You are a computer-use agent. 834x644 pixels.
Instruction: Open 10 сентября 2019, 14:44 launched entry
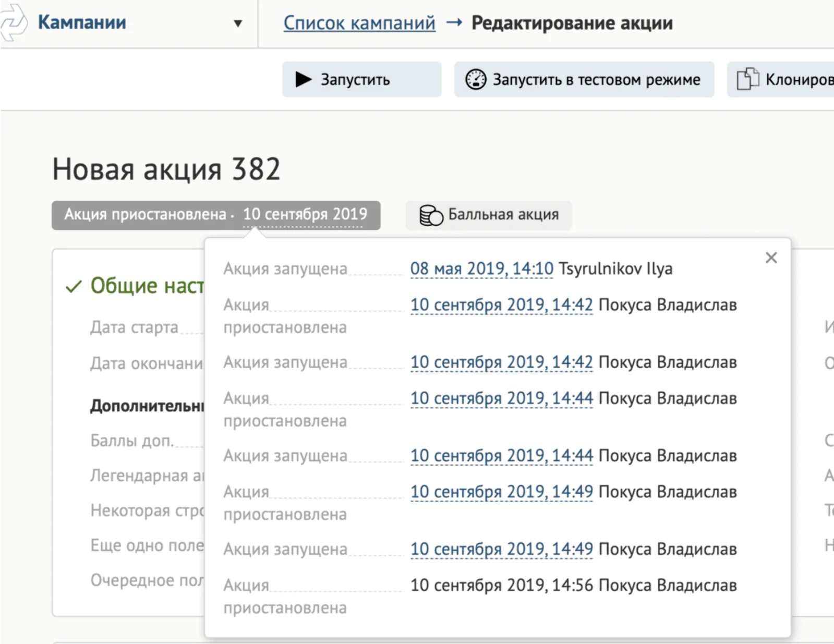(501, 456)
